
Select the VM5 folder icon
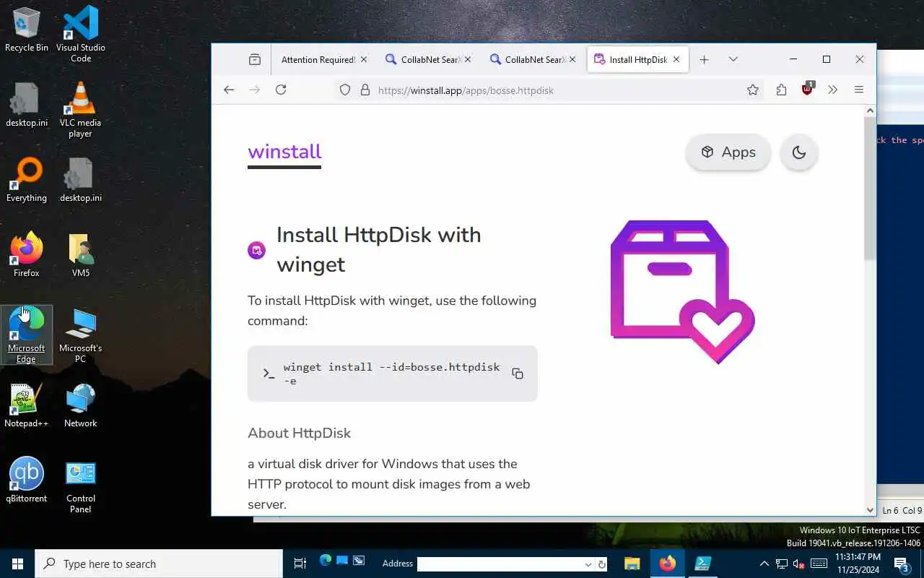click(81, 256)
